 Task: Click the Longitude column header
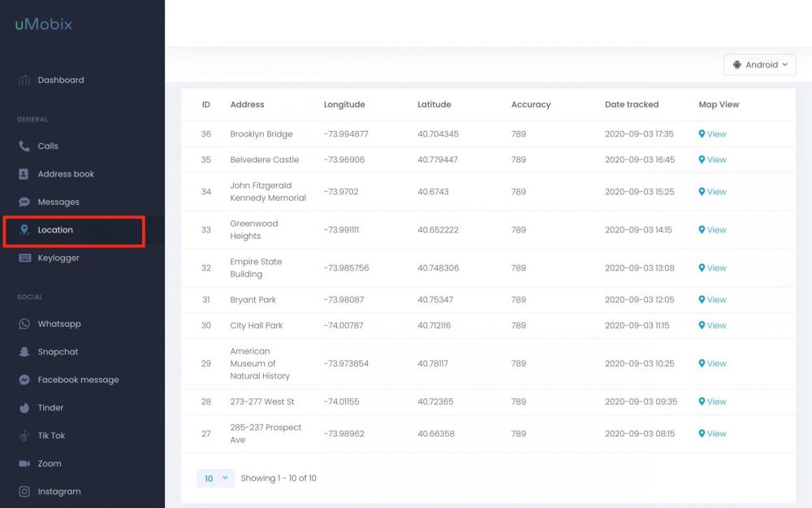344,105
